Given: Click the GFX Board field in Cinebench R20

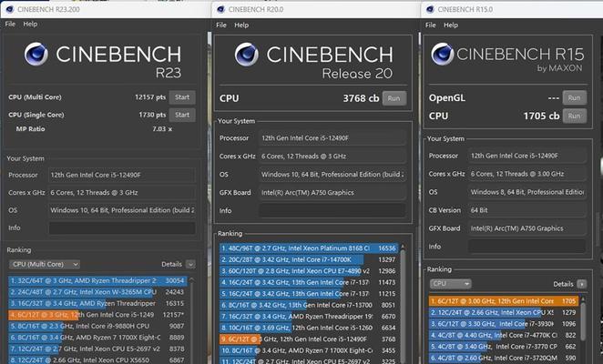Looking at the screenshot, I should [332, 193].
